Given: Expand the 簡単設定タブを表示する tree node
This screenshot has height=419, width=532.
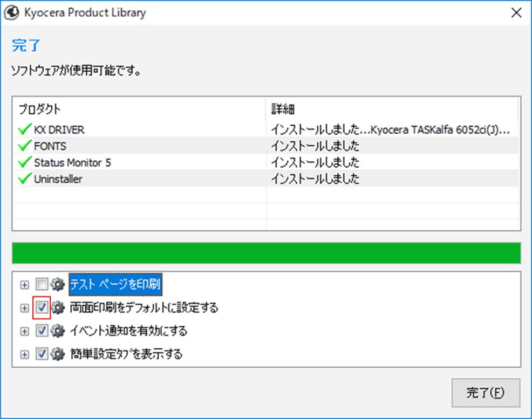Looking at the screenshot, I should pos(24,355).
